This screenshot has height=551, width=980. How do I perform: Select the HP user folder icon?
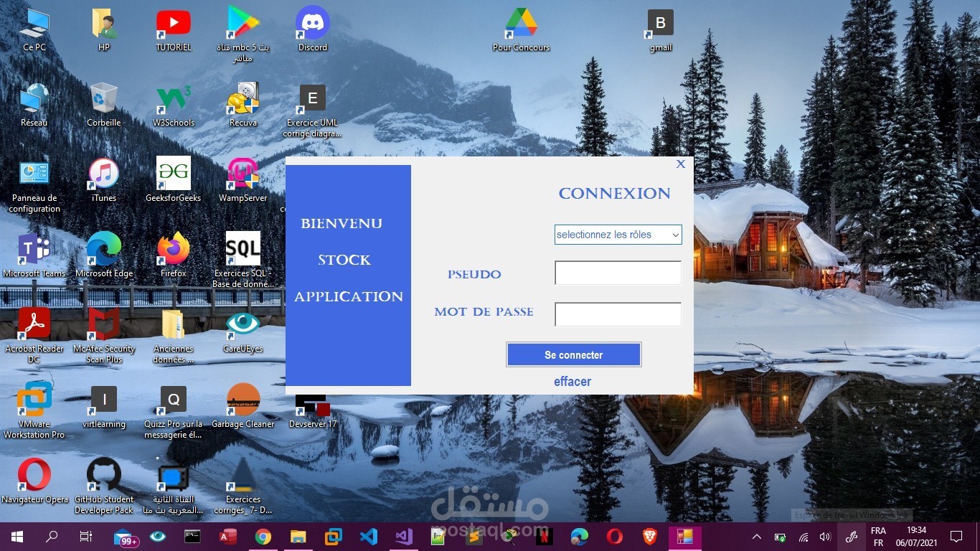(x=104, y=30)
